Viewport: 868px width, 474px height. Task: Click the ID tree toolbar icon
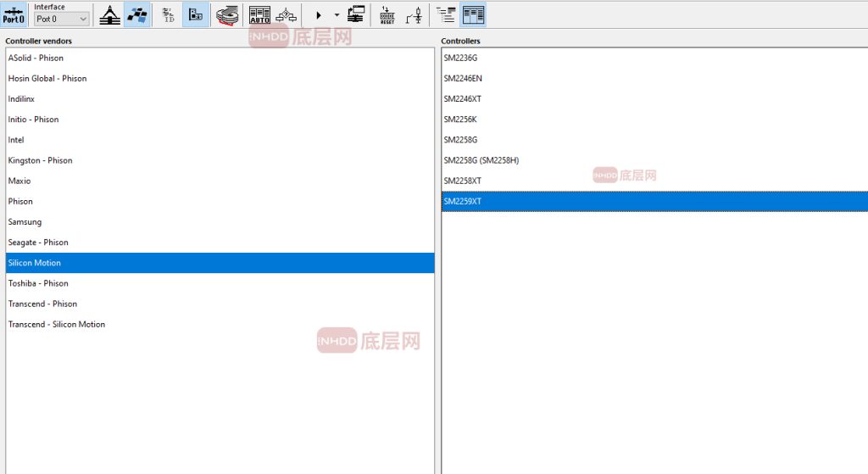pos(168,14)
